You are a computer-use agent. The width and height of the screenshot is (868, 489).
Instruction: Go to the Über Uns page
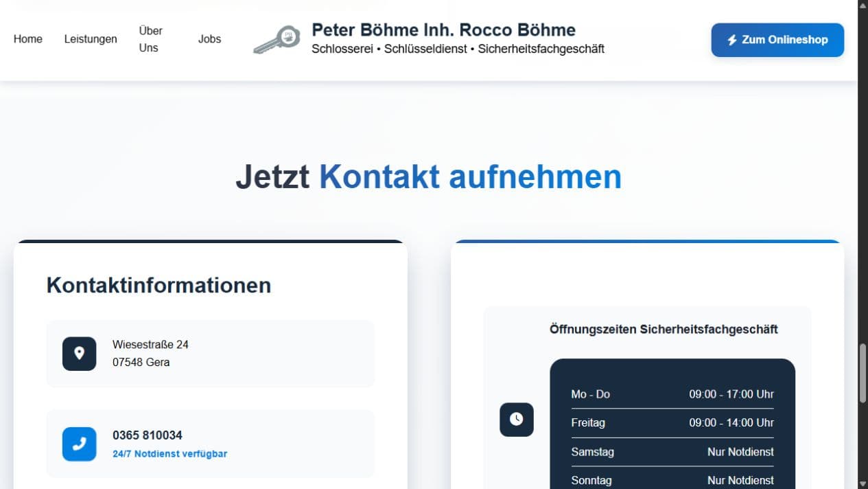click(x=150, y=39)
